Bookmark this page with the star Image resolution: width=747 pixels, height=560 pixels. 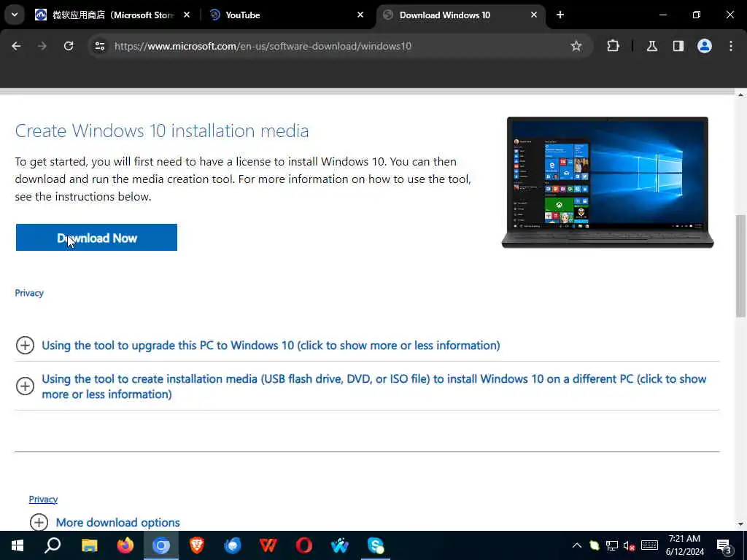(576, 46)
